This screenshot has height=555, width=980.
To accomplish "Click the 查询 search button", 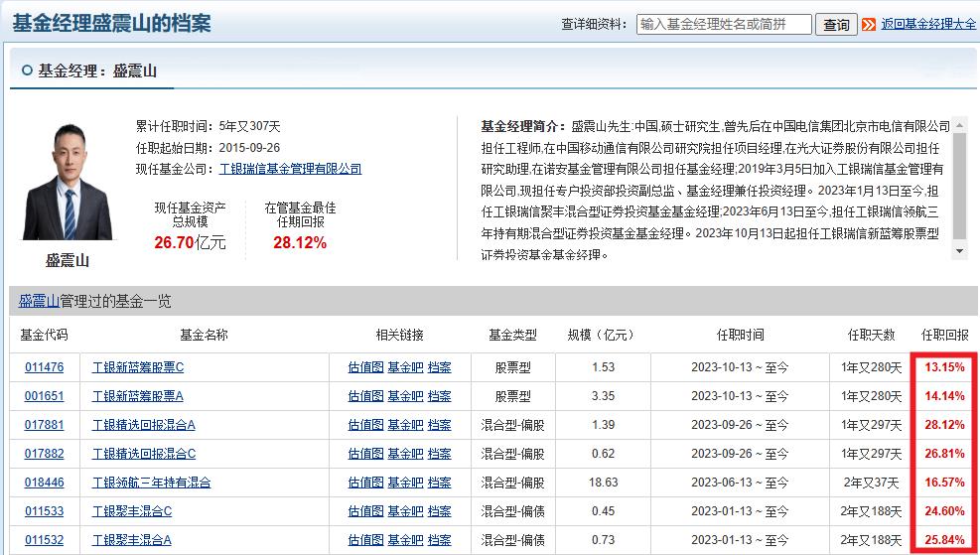I will (836, 25).
